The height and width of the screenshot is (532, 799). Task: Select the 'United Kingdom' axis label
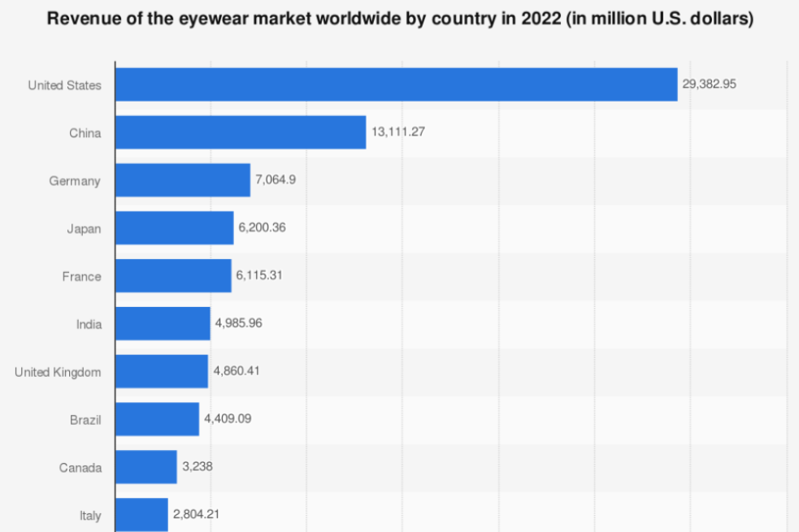(x=58, y=373)
